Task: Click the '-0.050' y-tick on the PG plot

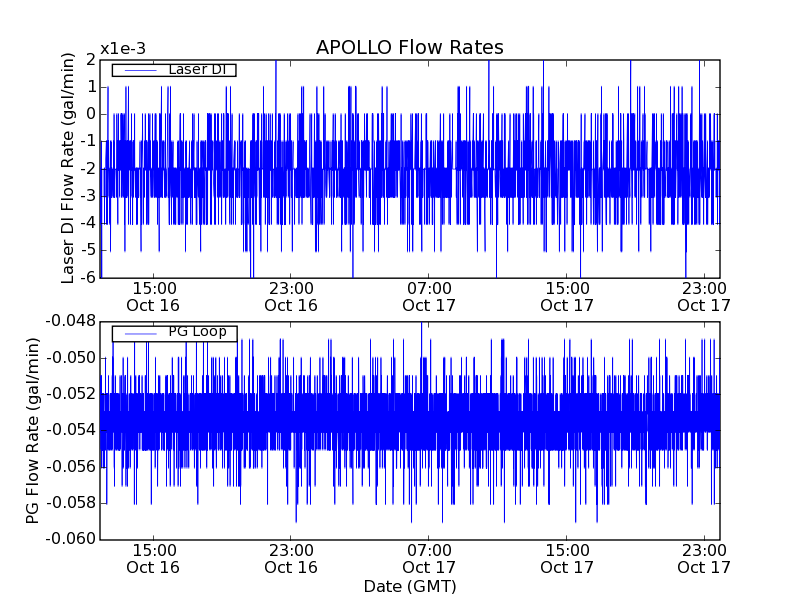Action: pyautogui.click(x=71, y=358)
